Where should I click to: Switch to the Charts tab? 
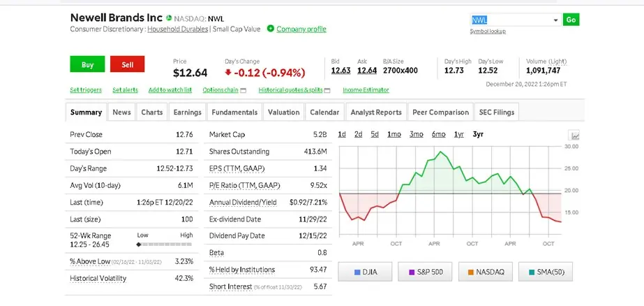pos(152,112)
